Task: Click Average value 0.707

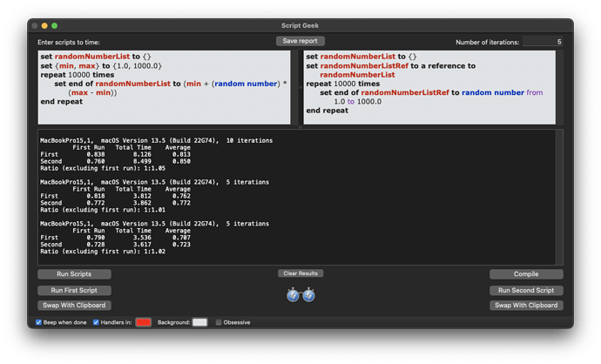Action: [x=181, y=238]
